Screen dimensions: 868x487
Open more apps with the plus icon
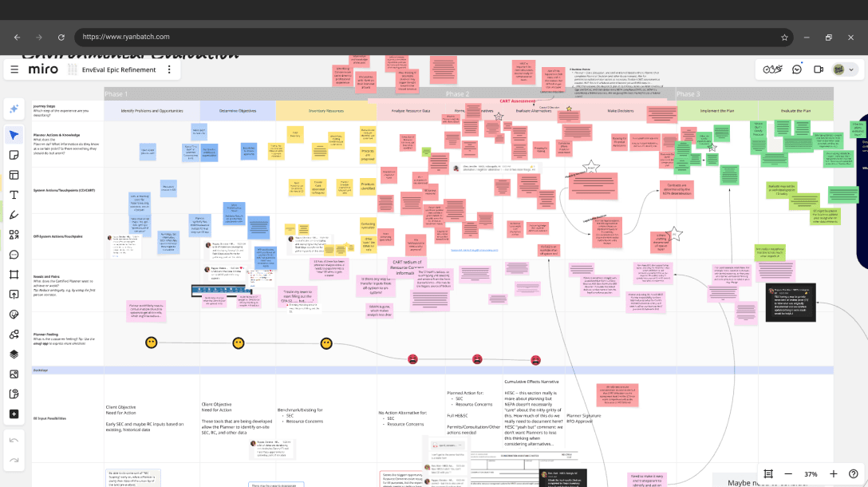tap(14, 414)
